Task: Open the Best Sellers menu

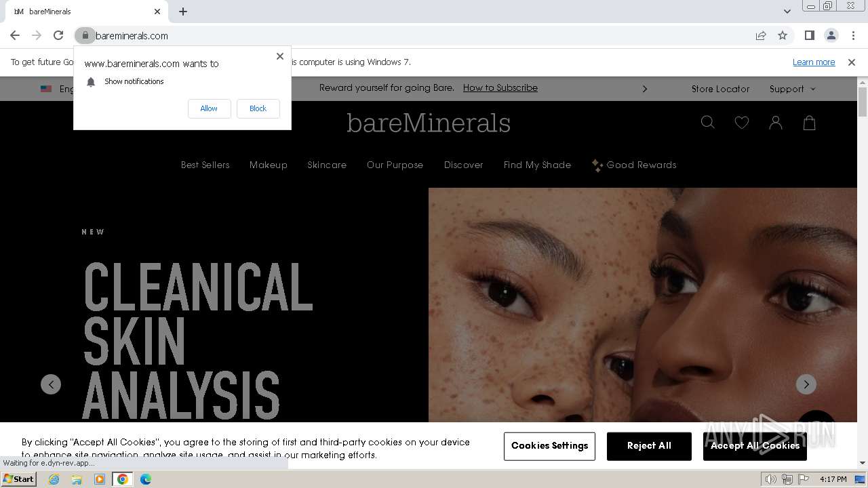Action: point(205,165)
